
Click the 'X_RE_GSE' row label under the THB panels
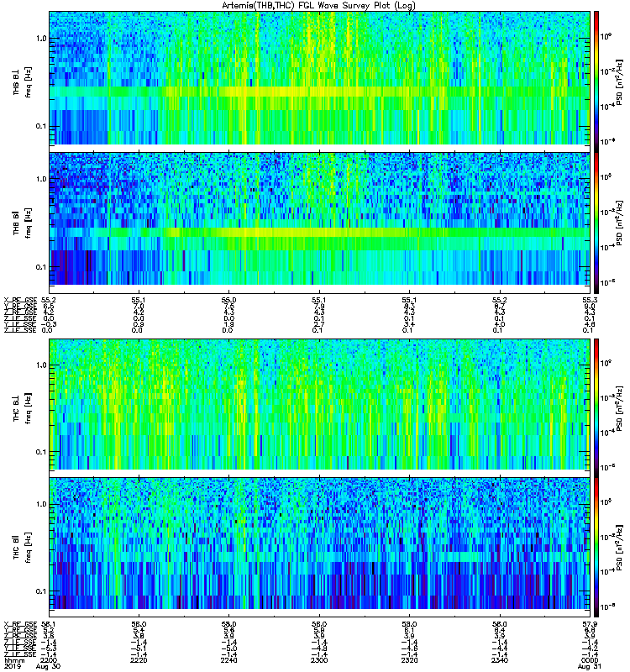tap(20, 300)
